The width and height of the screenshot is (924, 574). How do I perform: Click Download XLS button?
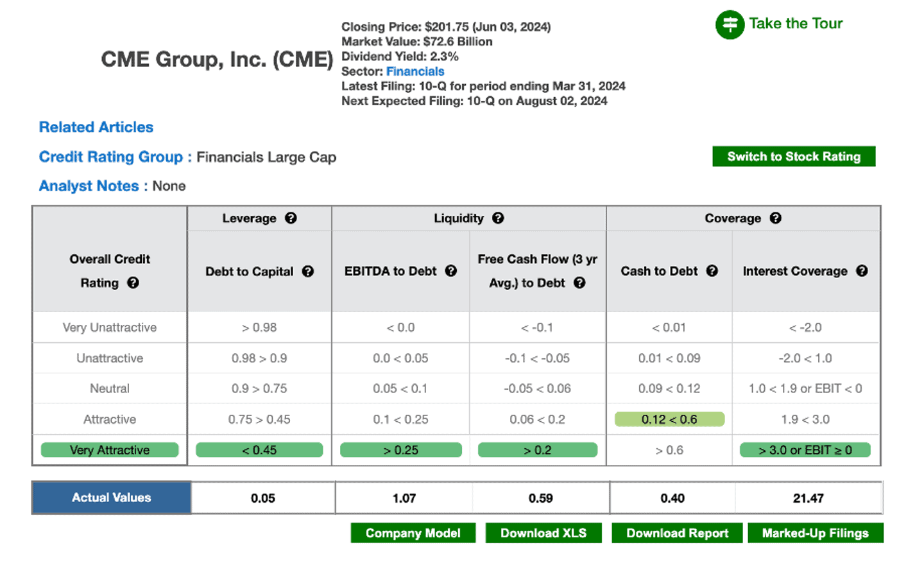click(x=543, y=533)
